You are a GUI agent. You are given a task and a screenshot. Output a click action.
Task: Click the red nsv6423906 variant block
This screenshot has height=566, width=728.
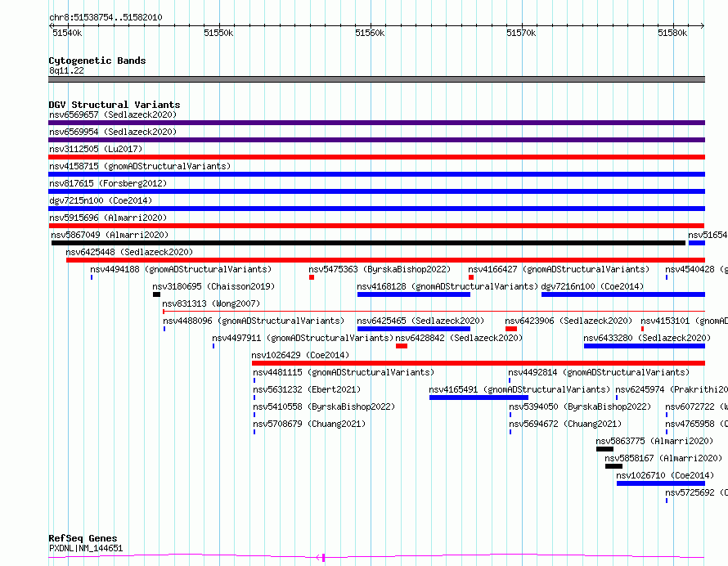[x=511, y=329]
